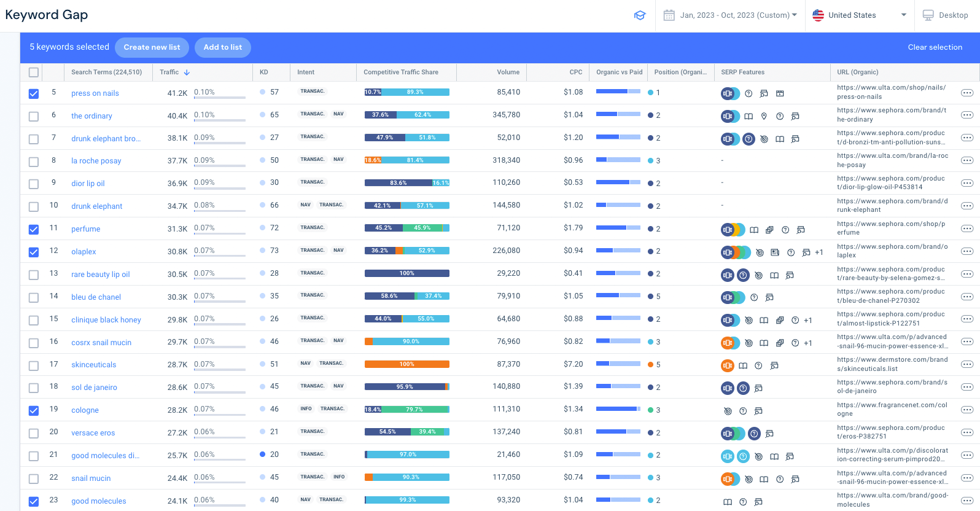Click Add to list button
This screenshot has height=511, width=980.
click(x=223, y=47)
